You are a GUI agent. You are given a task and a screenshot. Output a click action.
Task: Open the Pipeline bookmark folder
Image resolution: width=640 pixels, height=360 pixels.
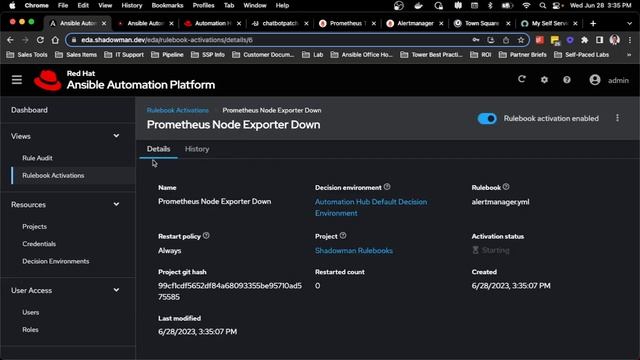click(x=167, y=55)
